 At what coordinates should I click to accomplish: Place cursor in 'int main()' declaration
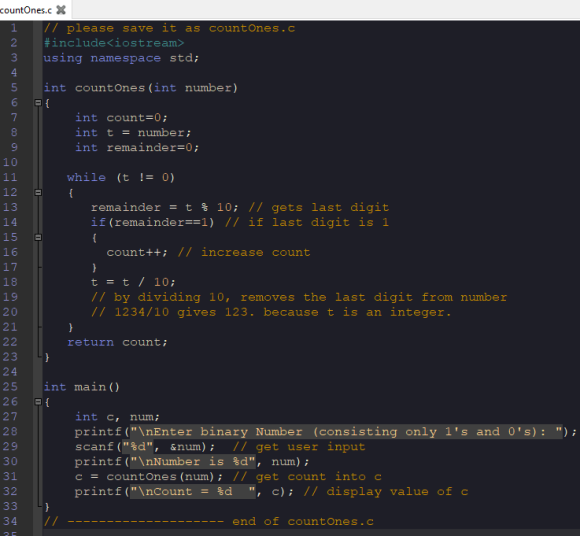[x=81, y=387]
